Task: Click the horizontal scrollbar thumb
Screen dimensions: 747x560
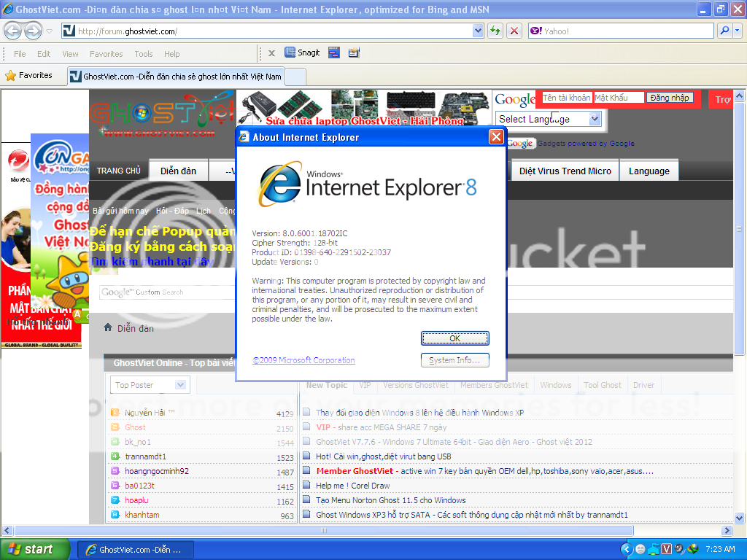Action: 323,530
